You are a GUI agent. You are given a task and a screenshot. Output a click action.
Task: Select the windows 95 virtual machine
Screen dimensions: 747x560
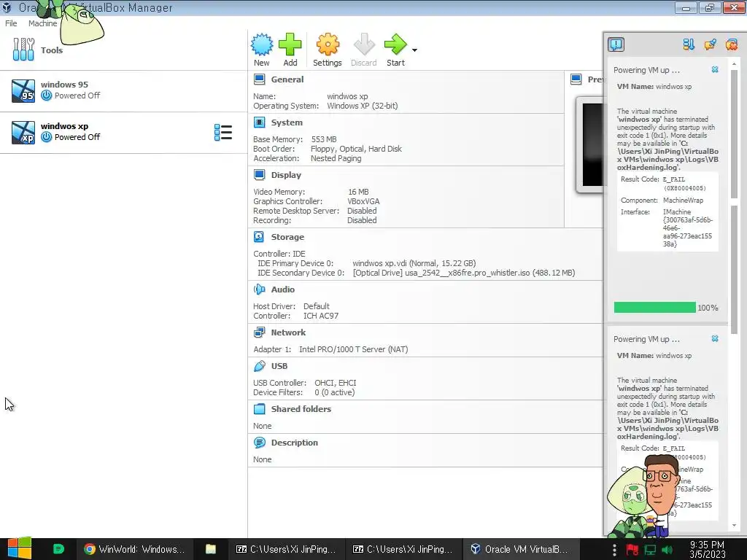click(x=123, y=90)
